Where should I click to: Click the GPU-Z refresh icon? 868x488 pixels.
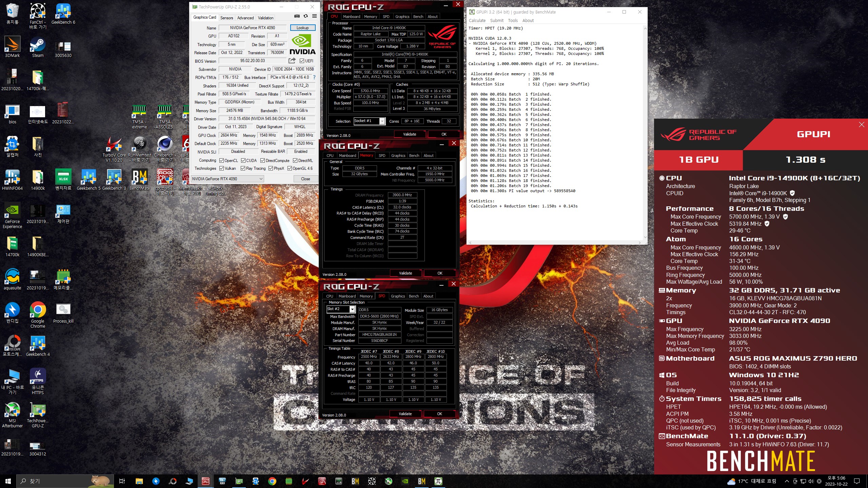(305, 16)
